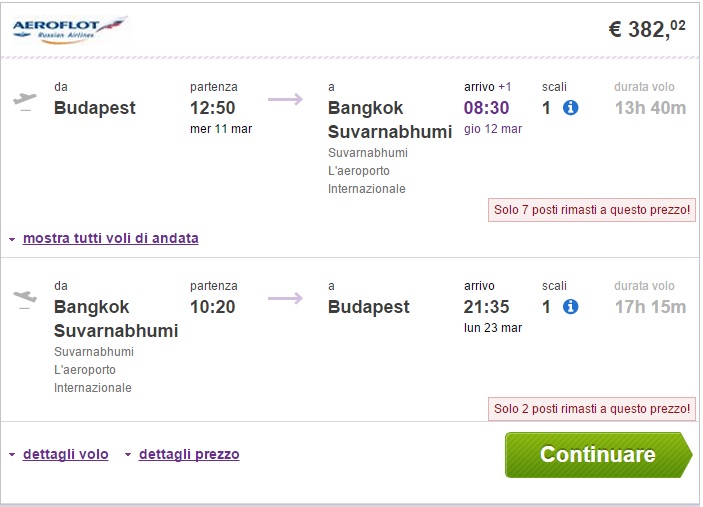The width and height of the screenshot is (703, 507).
Task: Open stopover info icon for return flight
Action: click(571, 307)
